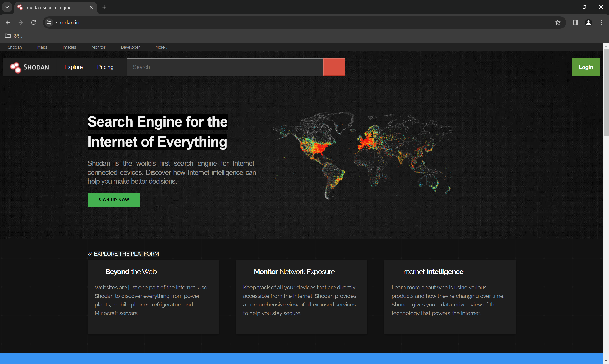Restore down the browser window

point(584,7)
